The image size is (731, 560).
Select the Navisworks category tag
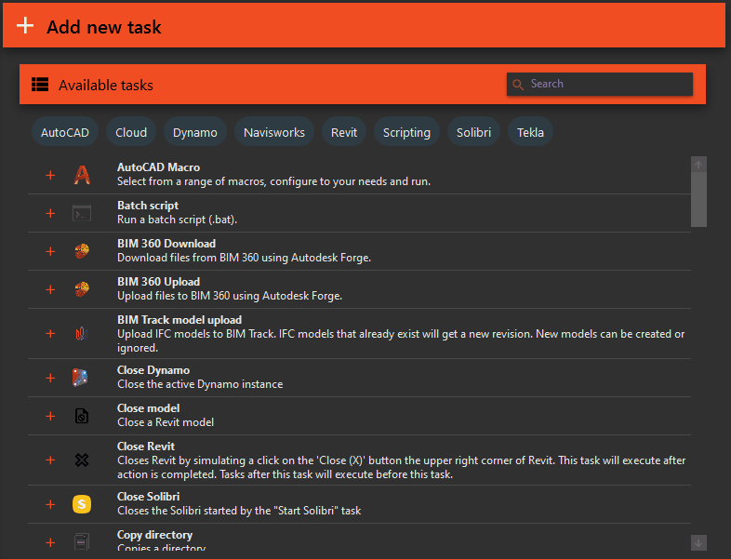[x=274, y=132]
